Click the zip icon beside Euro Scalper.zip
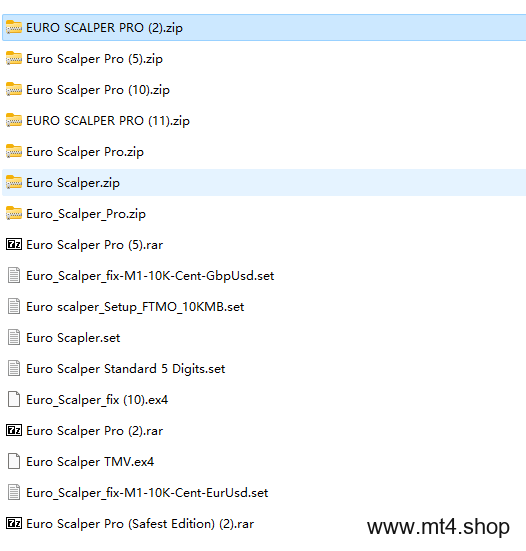The width and height of the screenshot is (526, 551). click(14, 182)
